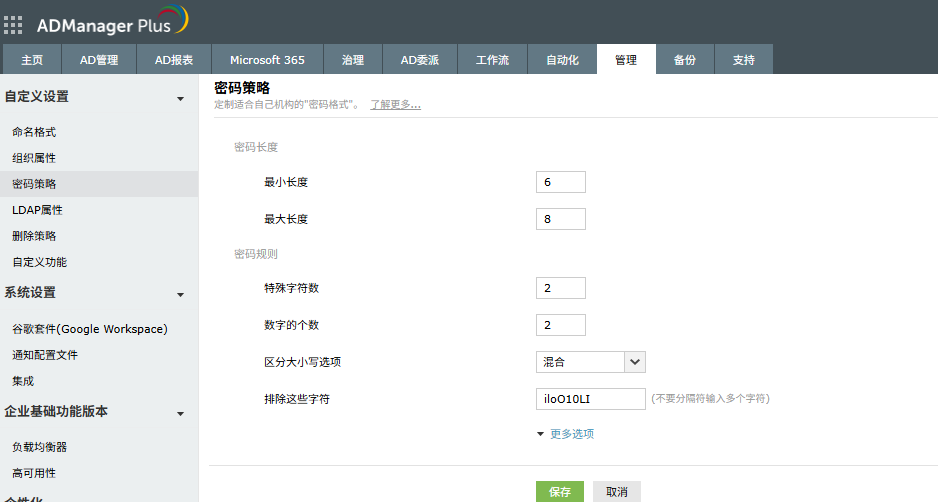The image size is (938, 502).
Task: Open 谷歌套件(Google Workspace) settings
Action: click(x=90, y=329)
